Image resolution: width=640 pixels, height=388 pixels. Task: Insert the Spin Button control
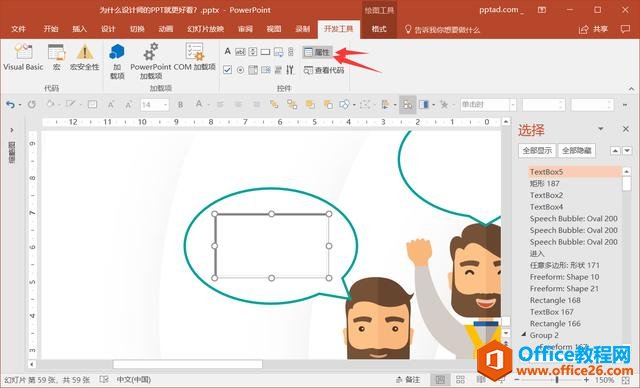[x=253, y=52]
